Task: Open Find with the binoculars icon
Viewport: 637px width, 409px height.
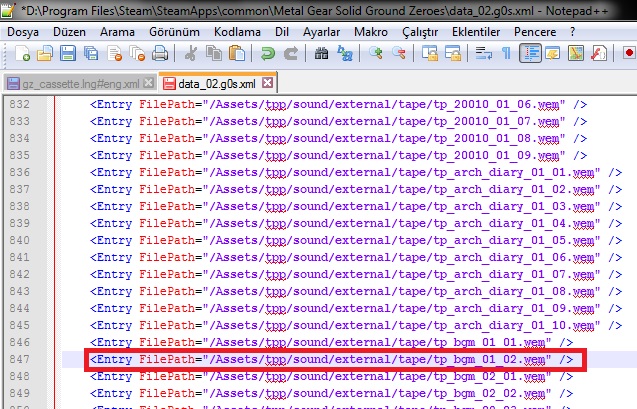Action: [x=321, y=53]
